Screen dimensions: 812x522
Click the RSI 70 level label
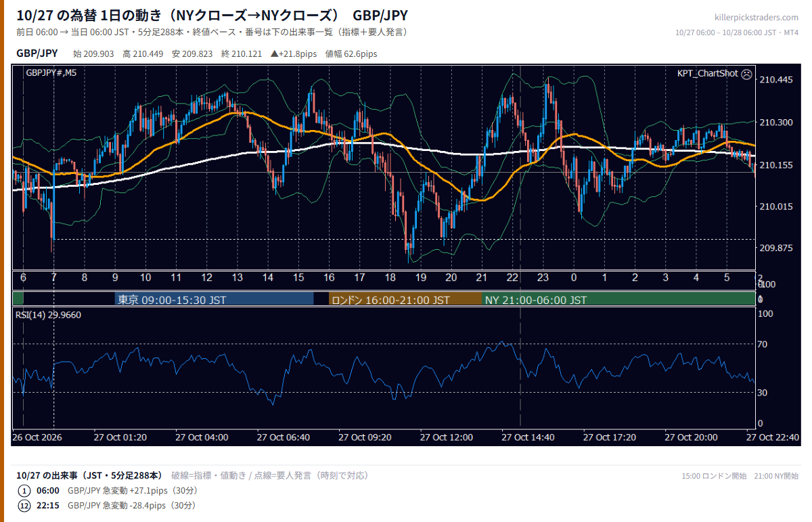(762, 345)
